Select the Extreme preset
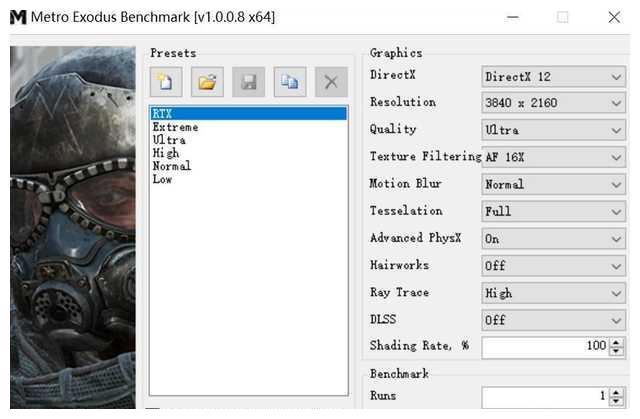 (x=249, y=127)
